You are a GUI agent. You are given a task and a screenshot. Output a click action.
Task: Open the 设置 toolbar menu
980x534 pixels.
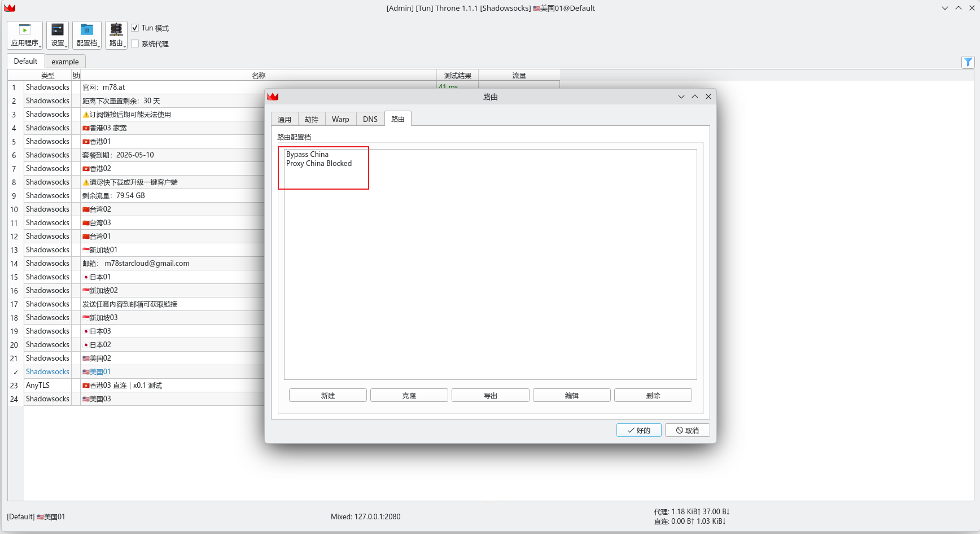click(x=58, y=35)
